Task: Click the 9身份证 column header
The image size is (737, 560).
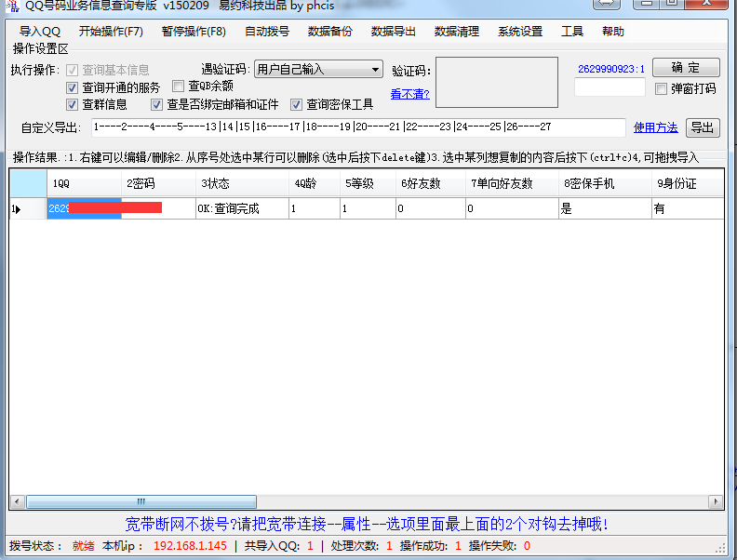Action: [688, 183]
